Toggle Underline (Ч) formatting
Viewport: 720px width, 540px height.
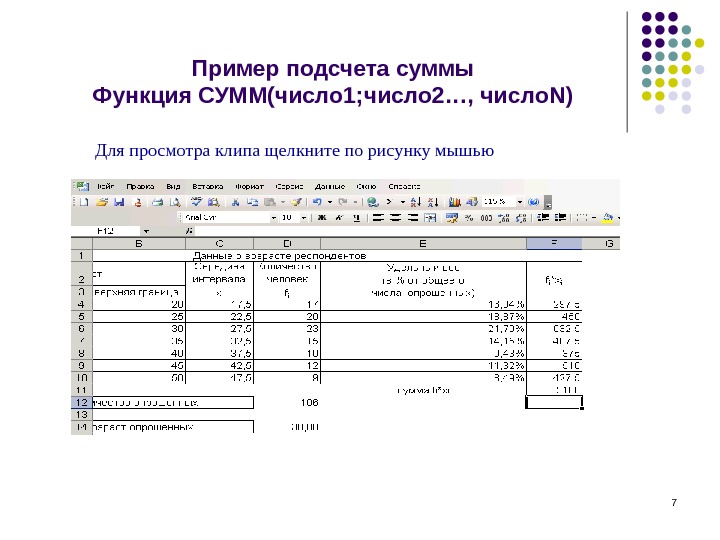click(357, 218)
